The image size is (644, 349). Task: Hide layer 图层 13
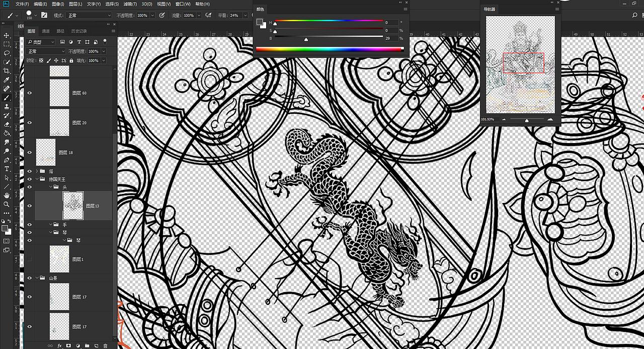click(30, 205)
